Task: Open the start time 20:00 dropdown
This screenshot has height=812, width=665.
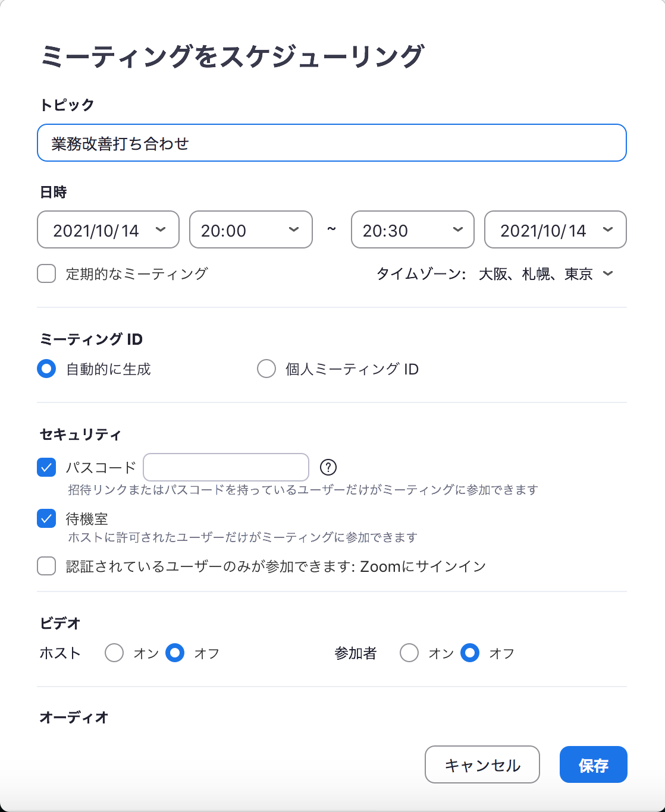Action: click(251, 229)
